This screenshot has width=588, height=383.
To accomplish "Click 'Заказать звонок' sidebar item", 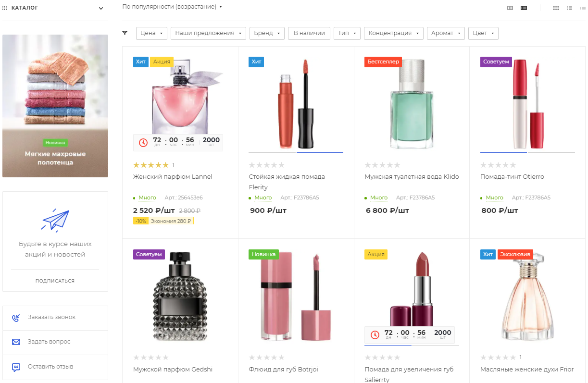I will point(55,318).
